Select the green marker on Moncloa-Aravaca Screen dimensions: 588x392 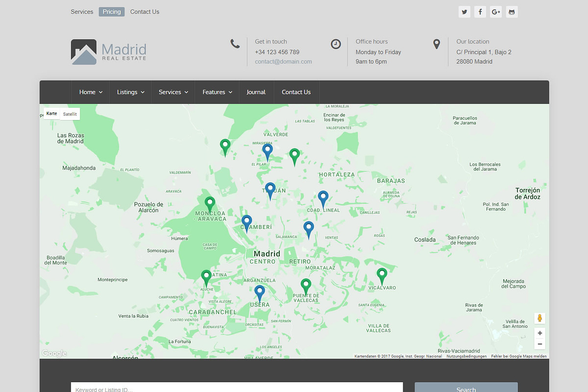210,205
